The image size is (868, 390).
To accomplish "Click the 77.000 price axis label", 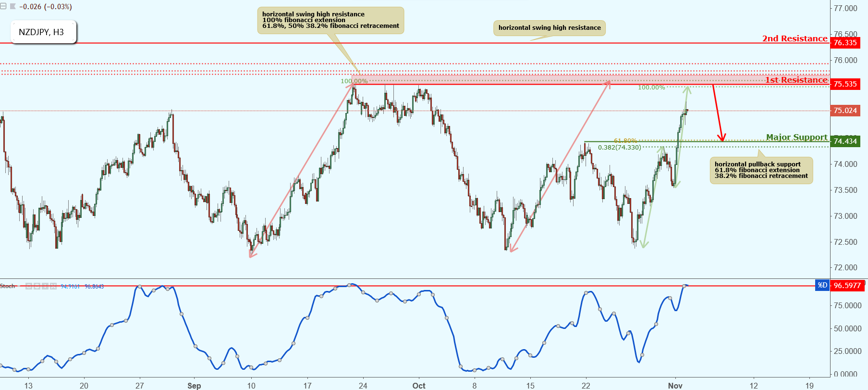I will click(x=845, y=8).
